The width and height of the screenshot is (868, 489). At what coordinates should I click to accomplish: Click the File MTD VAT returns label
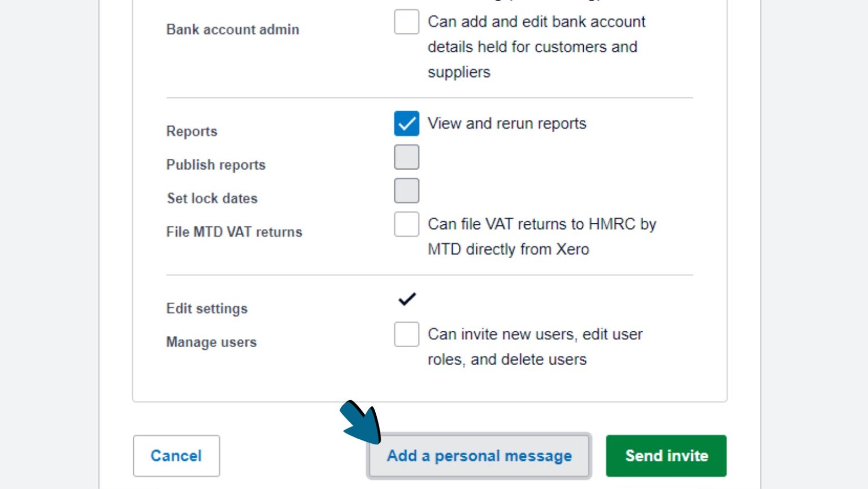234,232
